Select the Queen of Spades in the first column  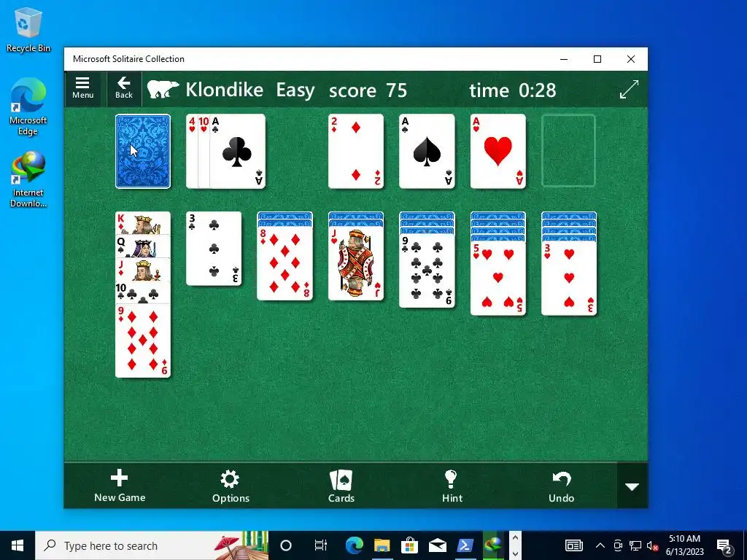[143, 246]
